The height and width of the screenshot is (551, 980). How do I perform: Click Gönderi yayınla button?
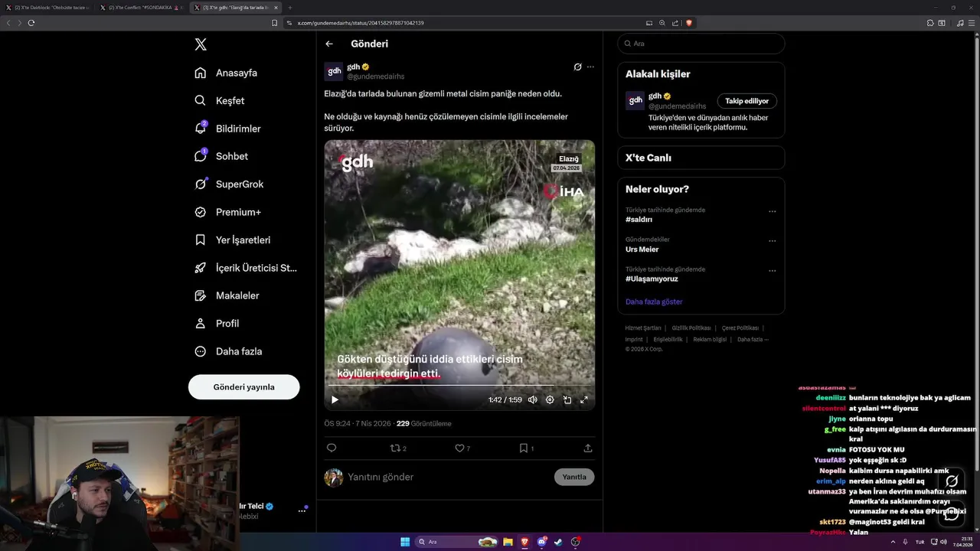pyautogui.click(x=243, y=387)
